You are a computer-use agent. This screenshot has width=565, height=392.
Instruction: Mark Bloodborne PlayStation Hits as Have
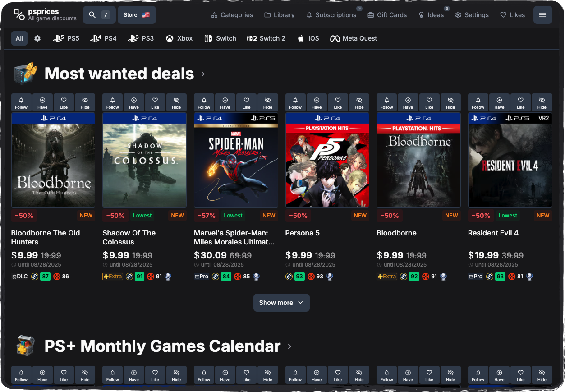click(x=408, y=102)
